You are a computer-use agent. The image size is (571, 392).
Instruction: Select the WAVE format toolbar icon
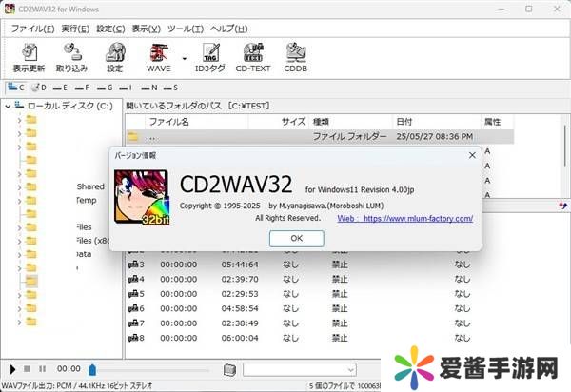(158, 53)
